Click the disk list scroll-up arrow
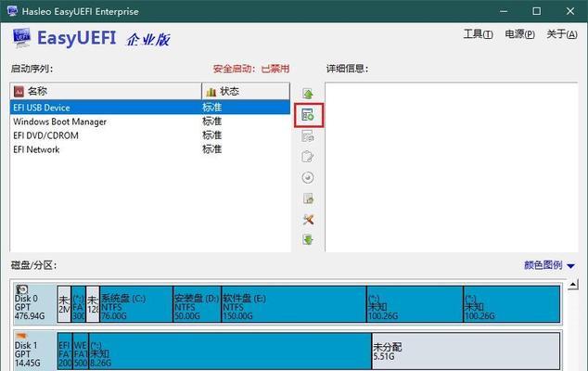This screenshot has width=588, height=371. [572, 285]
